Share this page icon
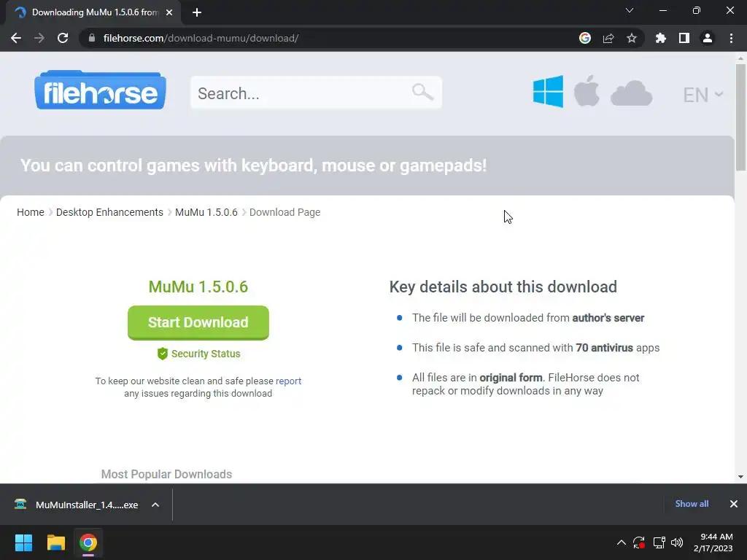Screen dimensions: 747x560 point(608,38)
